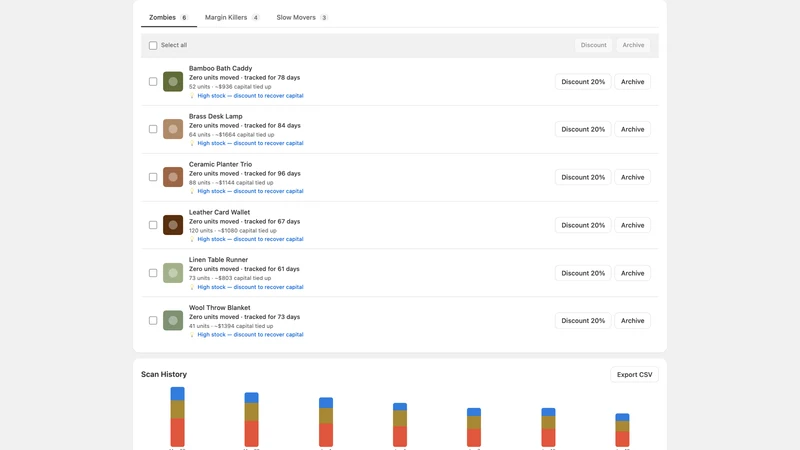Click the Leather Card Wallet product thumbnail
800x450 pixels.
pyautogui.click(x=173, y=225)
